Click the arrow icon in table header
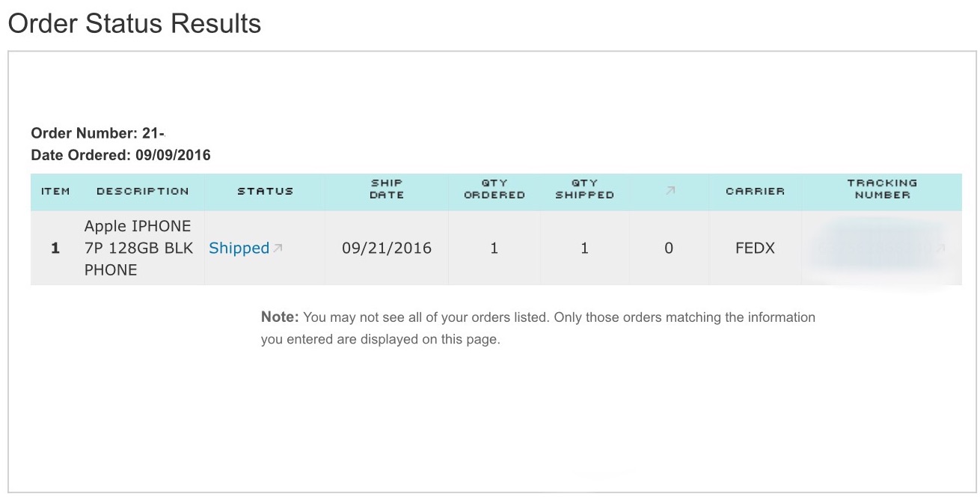This screenshot has width=980, height=500. point(670,191)
